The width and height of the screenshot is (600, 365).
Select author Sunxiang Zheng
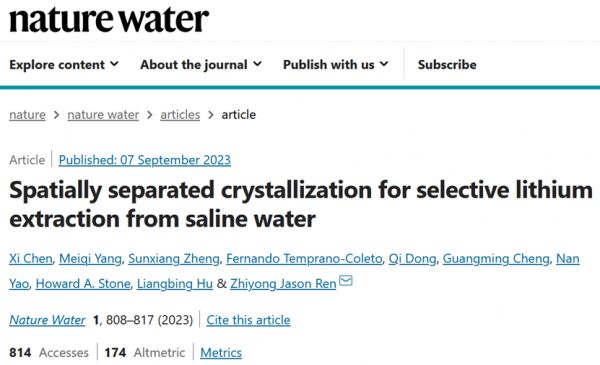174,259
